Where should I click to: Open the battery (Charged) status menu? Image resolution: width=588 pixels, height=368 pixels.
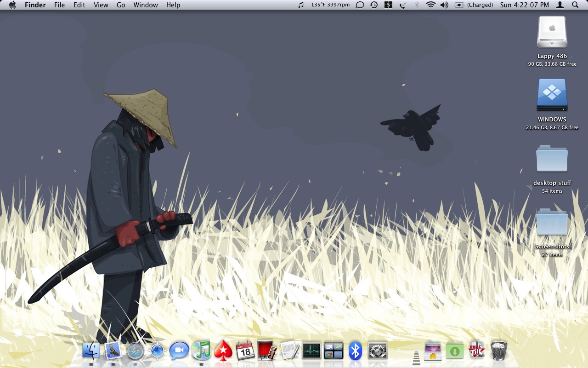coord(474,5)
